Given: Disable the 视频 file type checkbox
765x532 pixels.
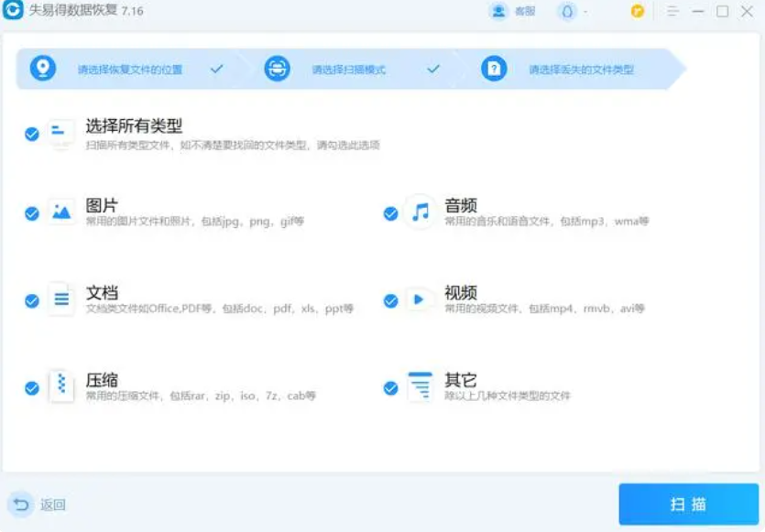Looking at the screenshot, I should point(391,300).
